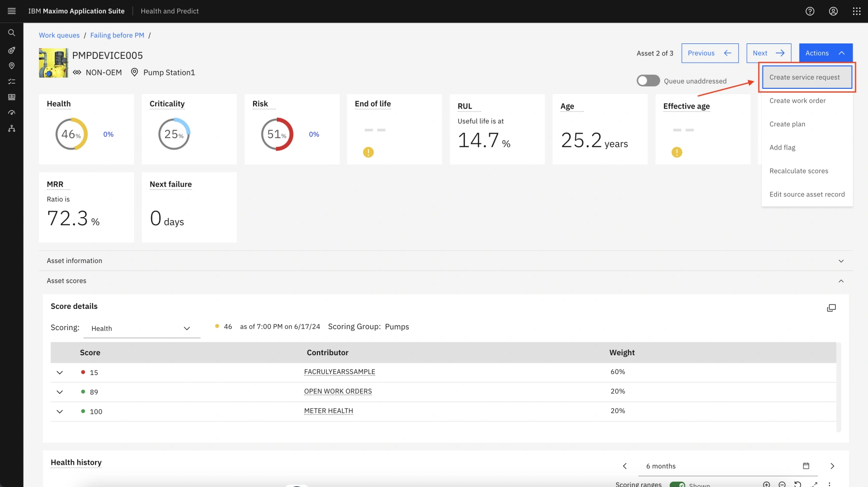868x487 pixels.
Task: Click the Criticality 25% gauge
Action: 174,134
